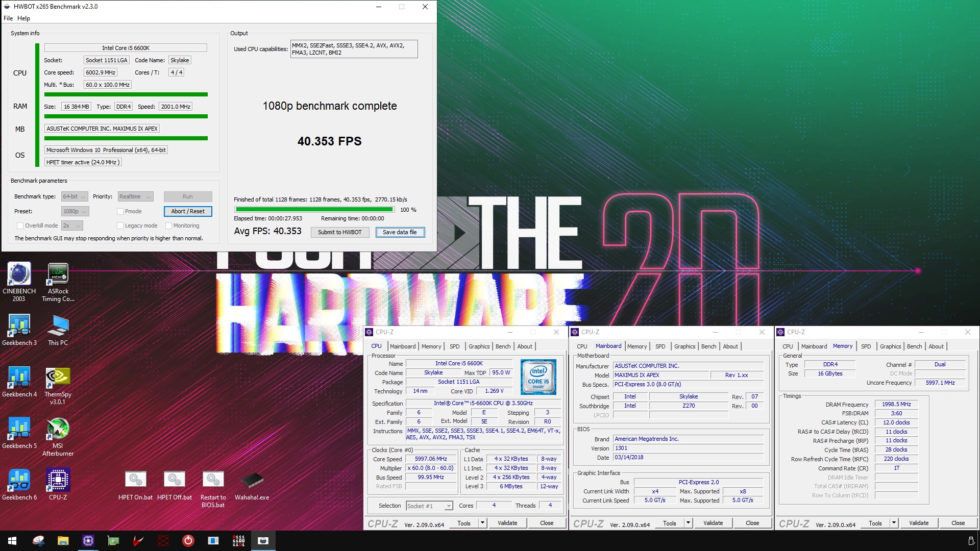Select the Geekbench 5 desktop icon
This screenshot has height=551, width=980.
[x=19, y=433]
